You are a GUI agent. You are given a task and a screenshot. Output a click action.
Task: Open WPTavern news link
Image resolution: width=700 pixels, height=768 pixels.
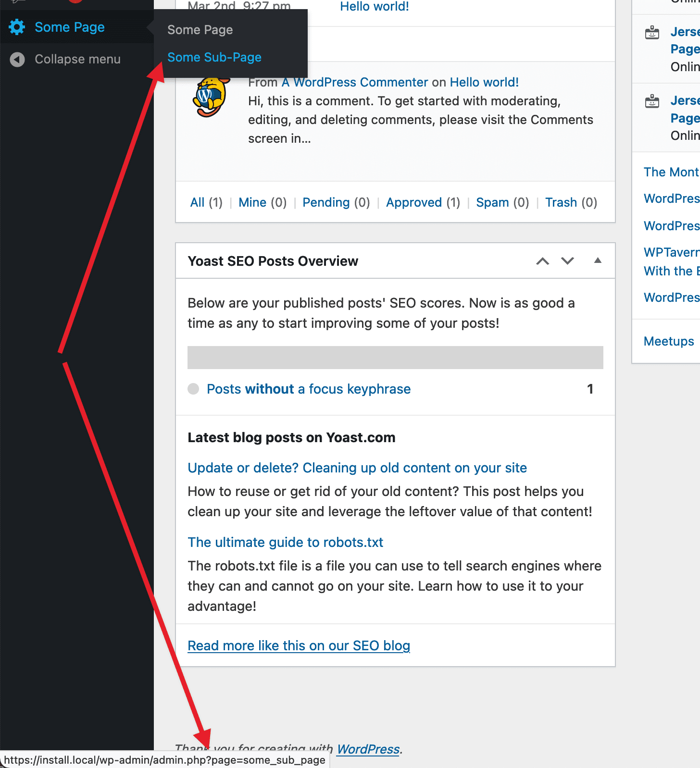[672, 261]
